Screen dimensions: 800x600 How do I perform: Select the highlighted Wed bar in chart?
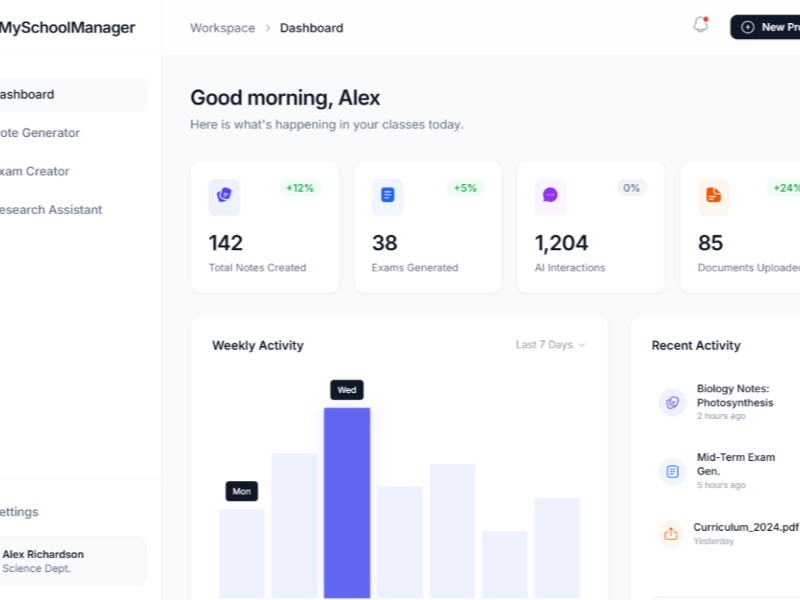tap(346, 500)
